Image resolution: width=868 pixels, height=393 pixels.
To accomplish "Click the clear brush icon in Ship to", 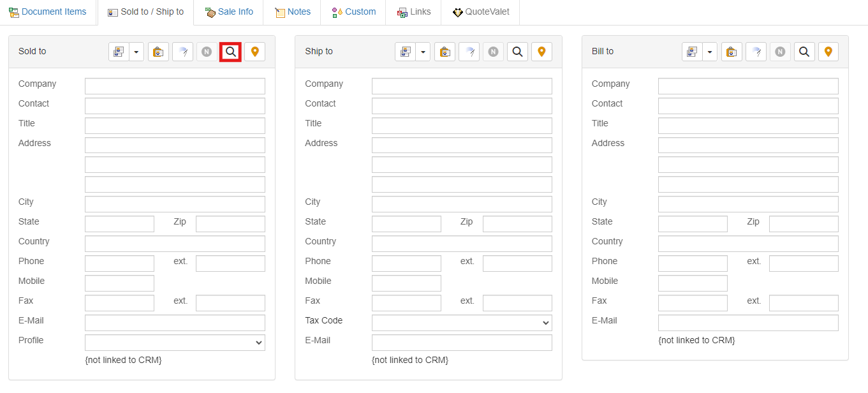I will (469, 52).
